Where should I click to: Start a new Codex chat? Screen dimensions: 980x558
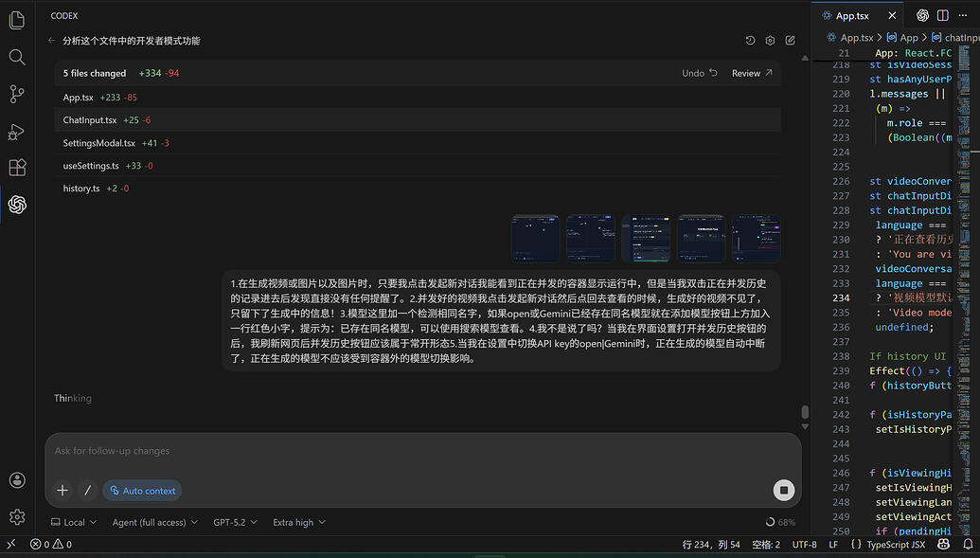click(x=790, y=41)
